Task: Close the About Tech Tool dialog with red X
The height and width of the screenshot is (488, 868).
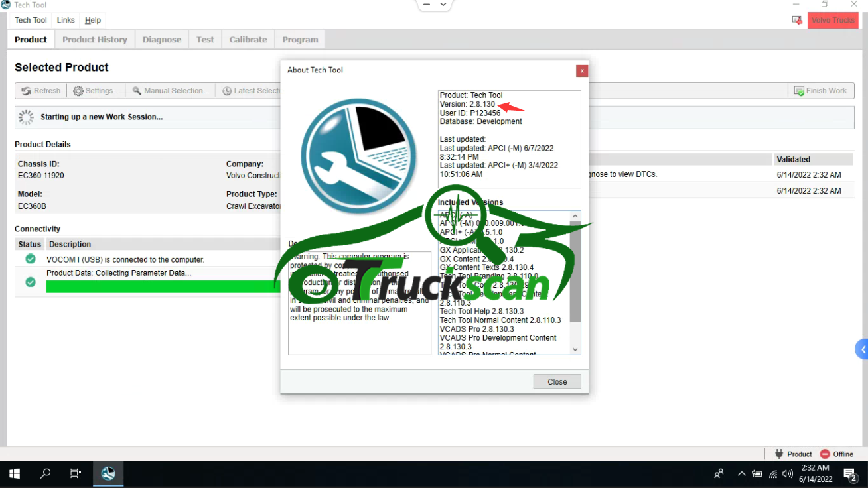Action: (581, 70)
